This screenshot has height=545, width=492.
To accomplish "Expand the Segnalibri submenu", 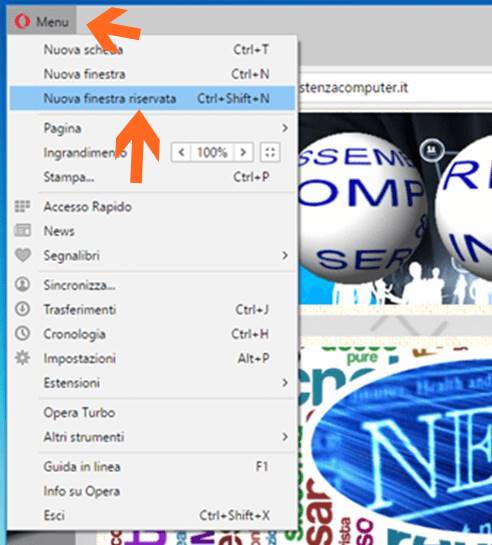I will (152, 255).
